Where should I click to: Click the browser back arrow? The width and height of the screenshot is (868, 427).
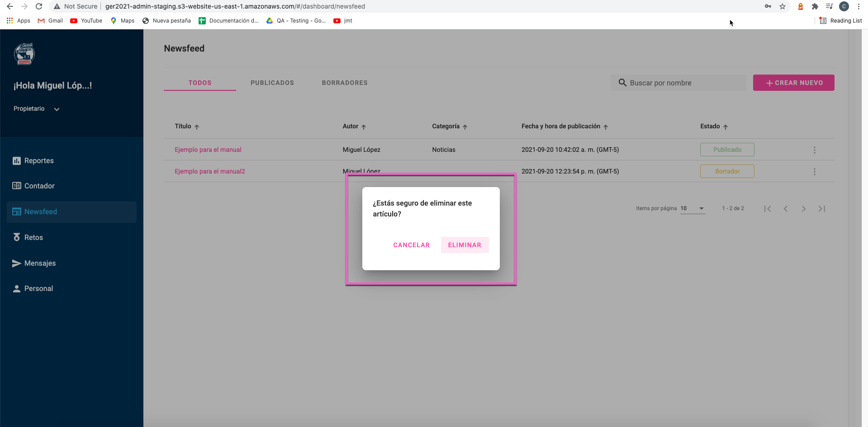click(x=9, y=6)
